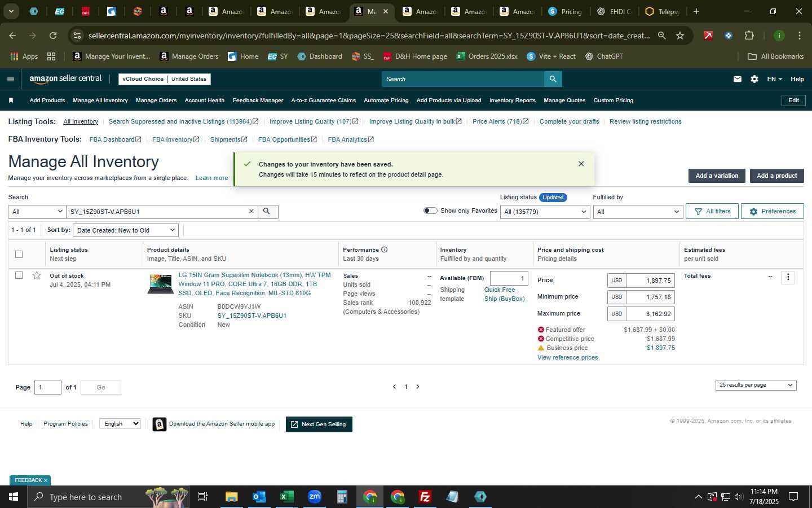This screenshot has height=508, width=812.
Task: Switch to the Pricing browser tab
Action: pyautogui.click(x=565, y=11)
